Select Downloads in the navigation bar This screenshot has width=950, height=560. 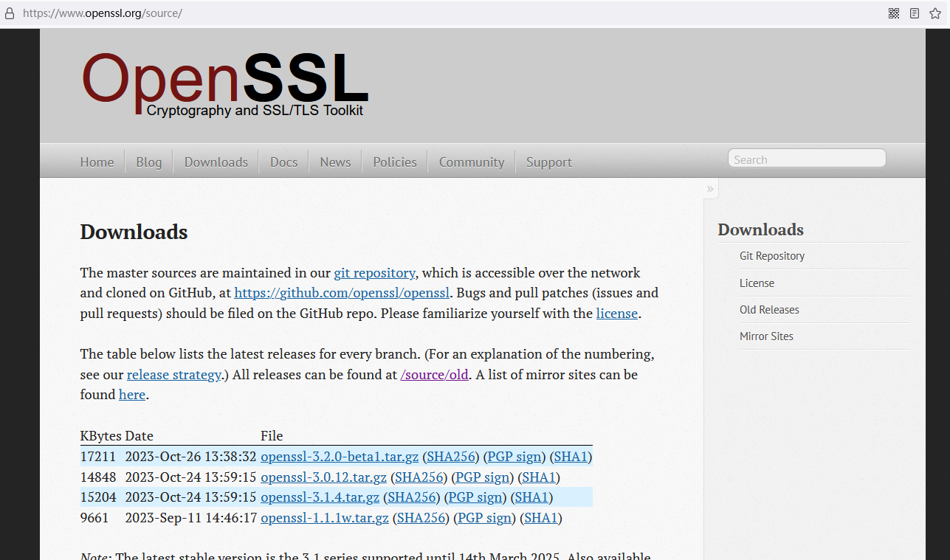pyautogui.click(x=216, y=162)
